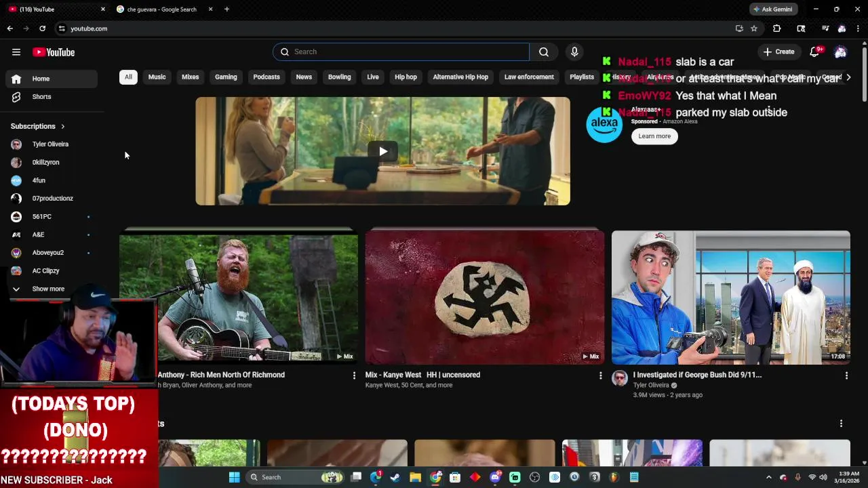Open Aboveyou2 subscription channel
The image size is (868, 488).
tap(52, 253)
